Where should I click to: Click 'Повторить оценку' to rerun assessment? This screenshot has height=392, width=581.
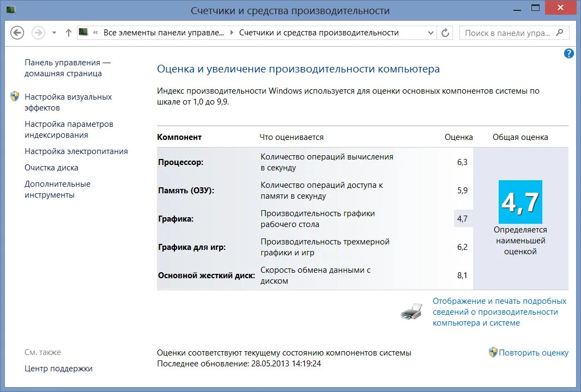(533, 353)
